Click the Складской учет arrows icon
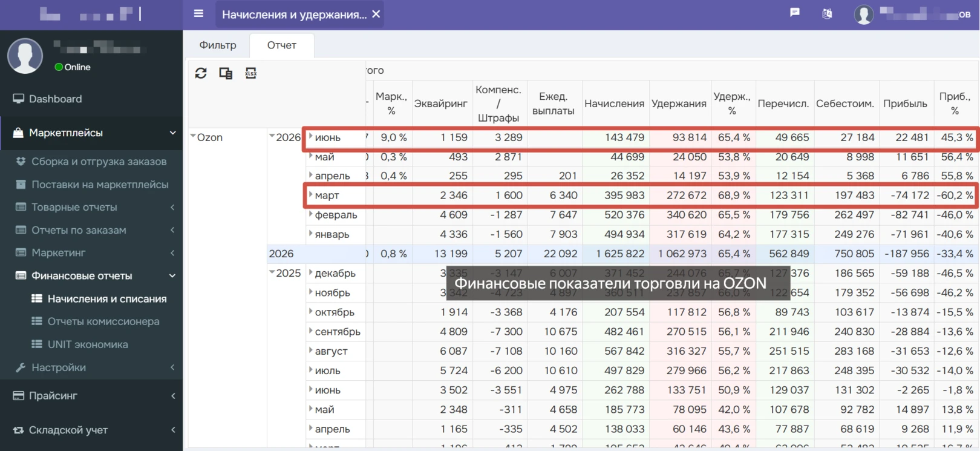 [x=19, y=430]
